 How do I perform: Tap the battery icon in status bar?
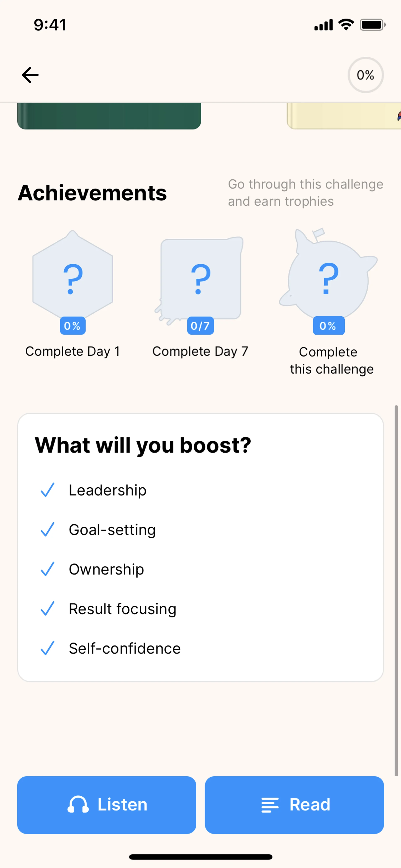(x=372, y=25)
